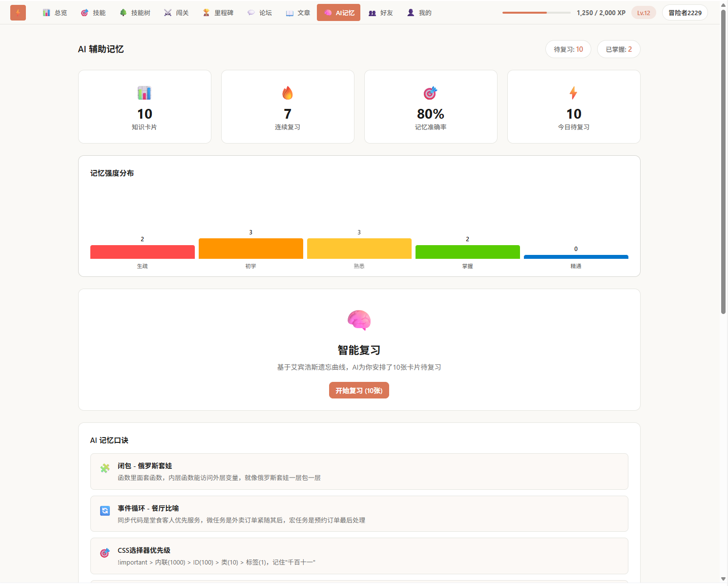The width and height of the screenshot is (728, 586).
Task: Go to the 文章 articles tab
Action: point(298,13)
